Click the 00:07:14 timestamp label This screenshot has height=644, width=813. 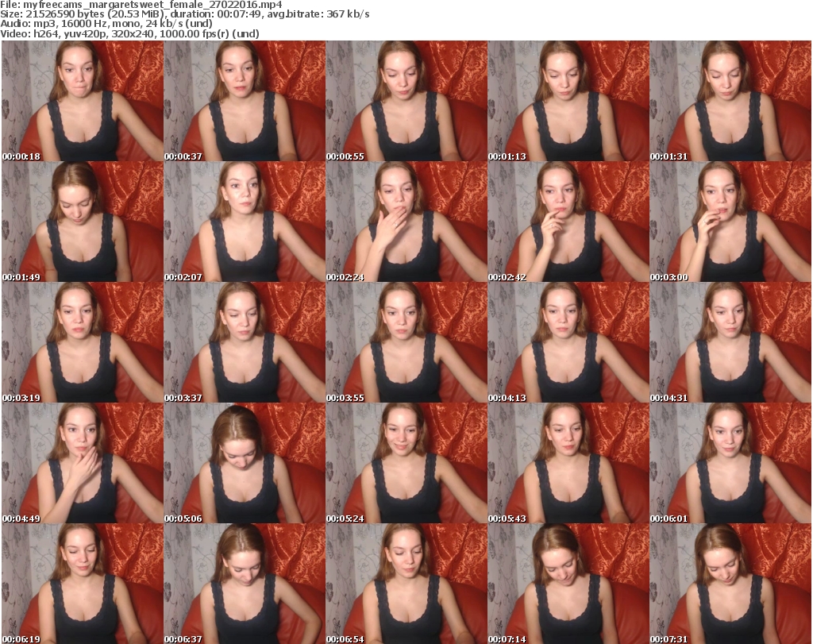click(506, 639)
